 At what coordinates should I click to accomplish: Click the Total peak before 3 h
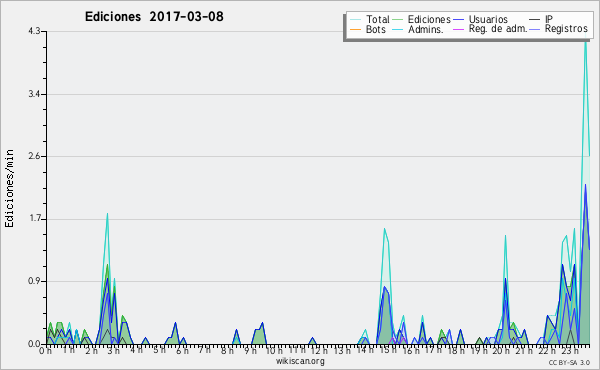coord(107,214)
